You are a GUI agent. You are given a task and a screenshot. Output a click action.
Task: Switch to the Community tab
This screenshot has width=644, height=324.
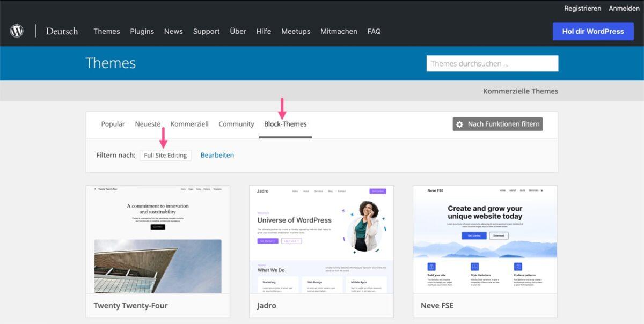point(236,124)
